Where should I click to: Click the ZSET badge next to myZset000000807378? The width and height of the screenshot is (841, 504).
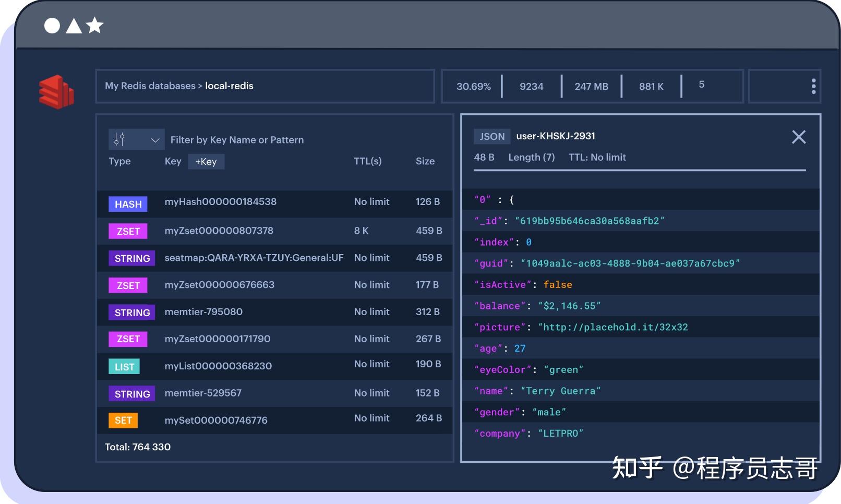127,231
